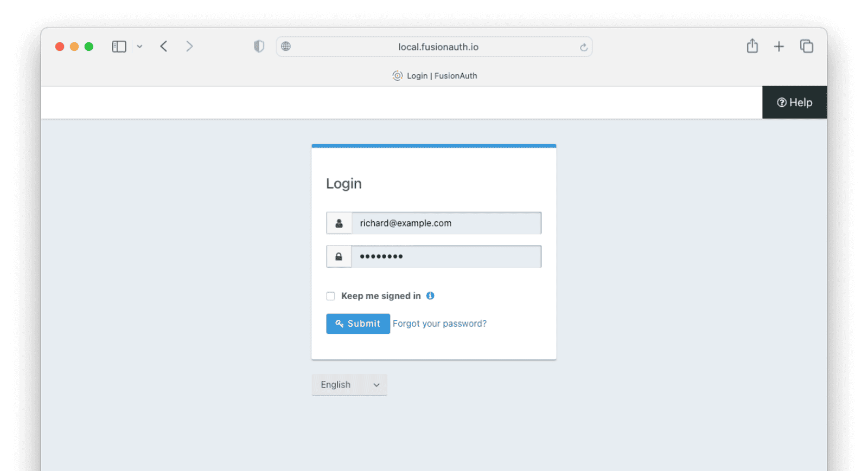
Task: Show the tab overview icon
Action: coord(807,46)
